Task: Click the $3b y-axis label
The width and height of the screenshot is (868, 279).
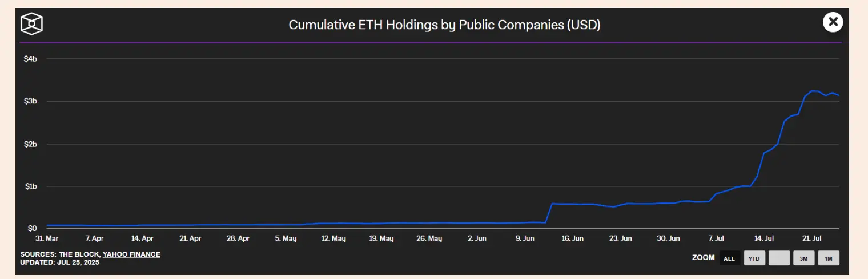Action: pyautogui.click(x=30, y=101)
